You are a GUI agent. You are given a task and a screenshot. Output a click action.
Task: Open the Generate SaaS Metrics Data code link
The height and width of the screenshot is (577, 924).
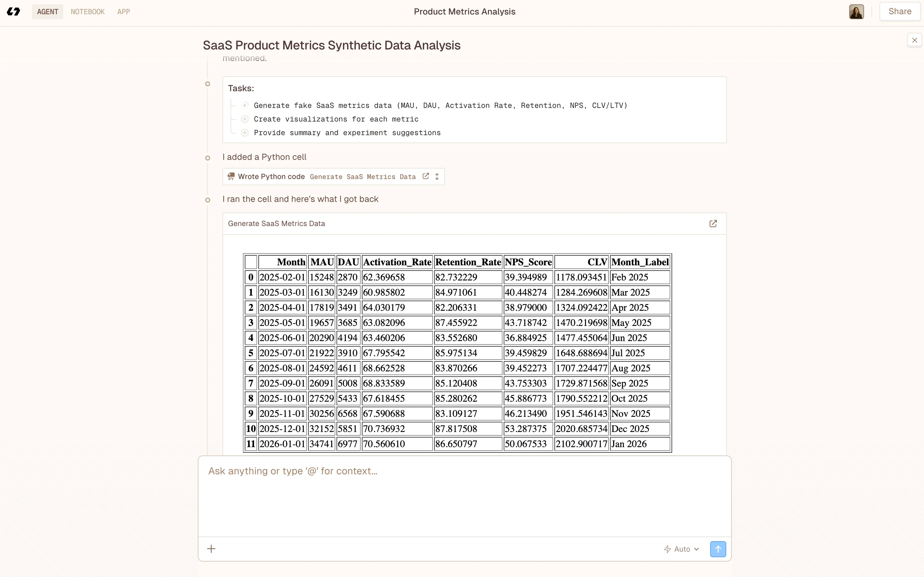[363, 177]
